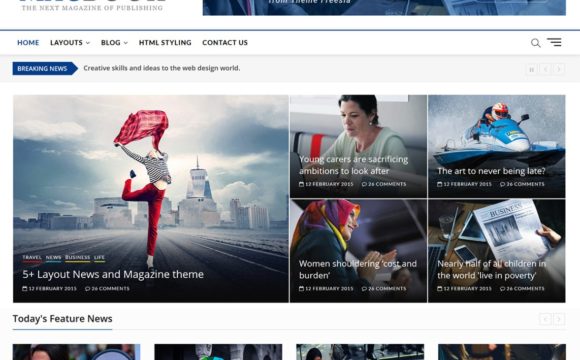Pause the breaking news ticker
The height and width of the screenshot is (360, 580).
pos(532,69)
